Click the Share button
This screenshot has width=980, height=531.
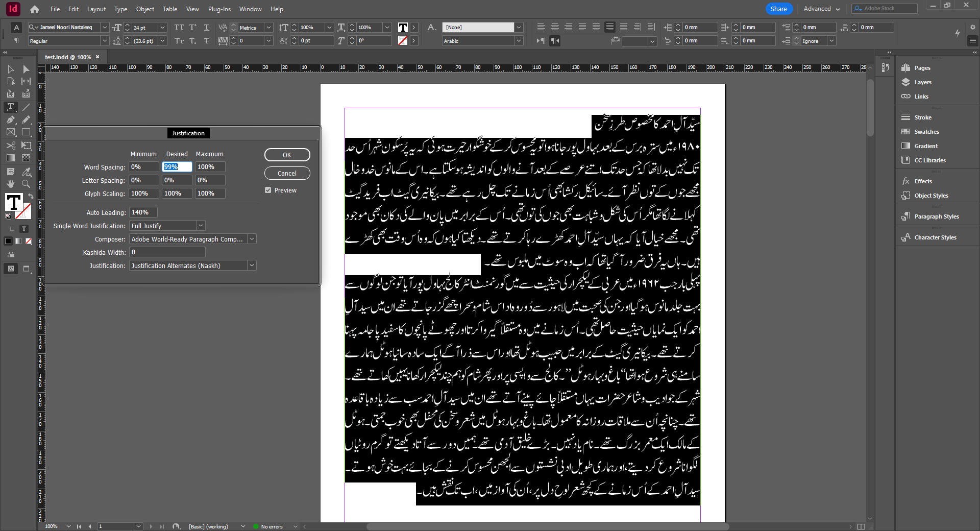coord(778,9)
